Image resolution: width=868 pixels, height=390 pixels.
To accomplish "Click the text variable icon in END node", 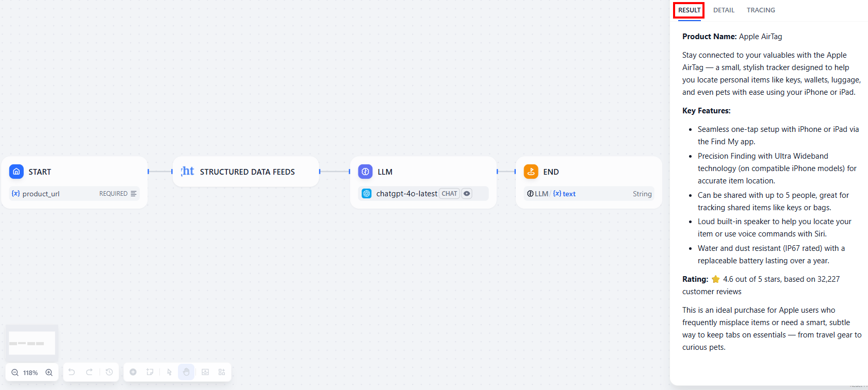I will pyautogui.click(x=557, y=194).
